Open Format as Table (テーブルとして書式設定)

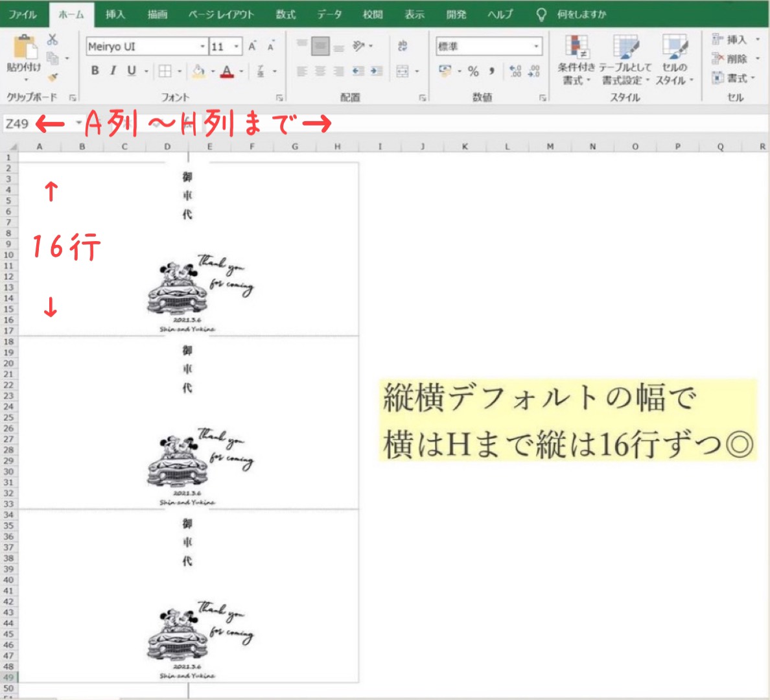pyautogui.click(x=625, y=60)
